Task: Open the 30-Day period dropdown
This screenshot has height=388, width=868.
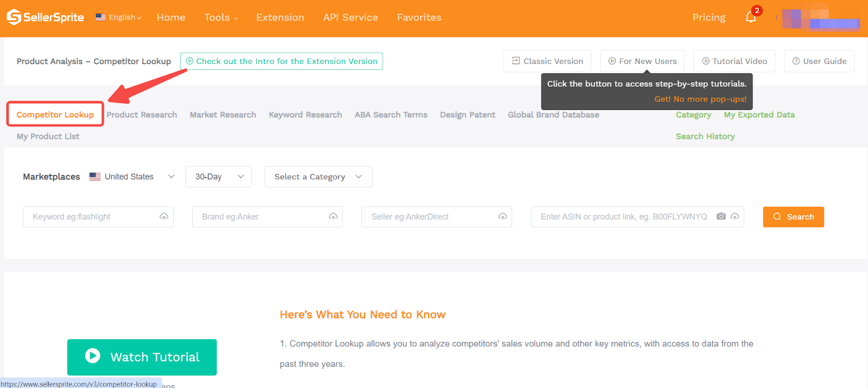Action: [219, 177]
